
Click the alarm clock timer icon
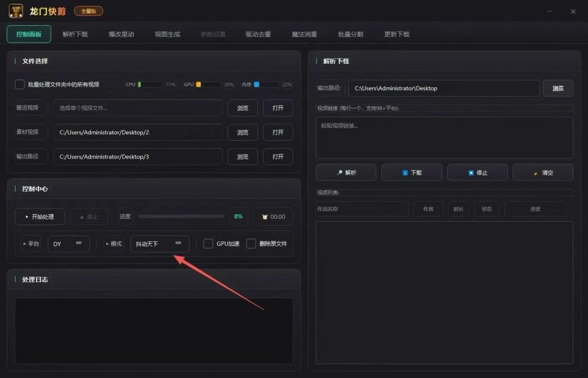[x=265, y=217]
